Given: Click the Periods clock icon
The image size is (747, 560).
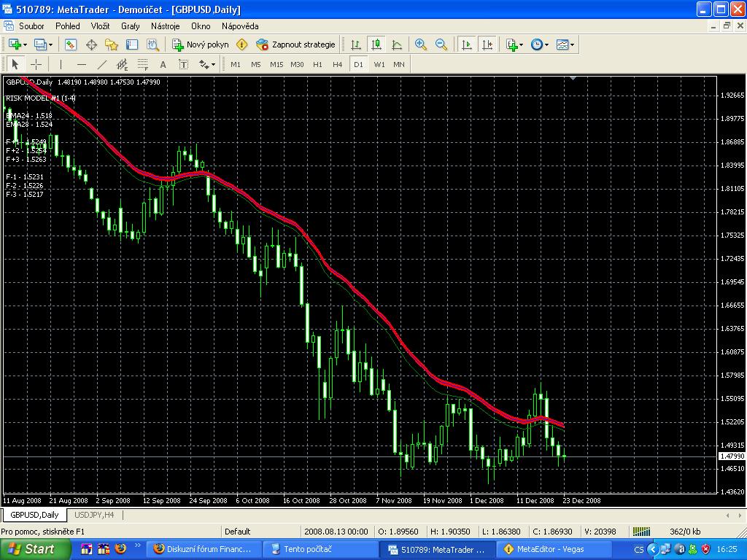Looking at the screenshot, I should tap(537, 44).
